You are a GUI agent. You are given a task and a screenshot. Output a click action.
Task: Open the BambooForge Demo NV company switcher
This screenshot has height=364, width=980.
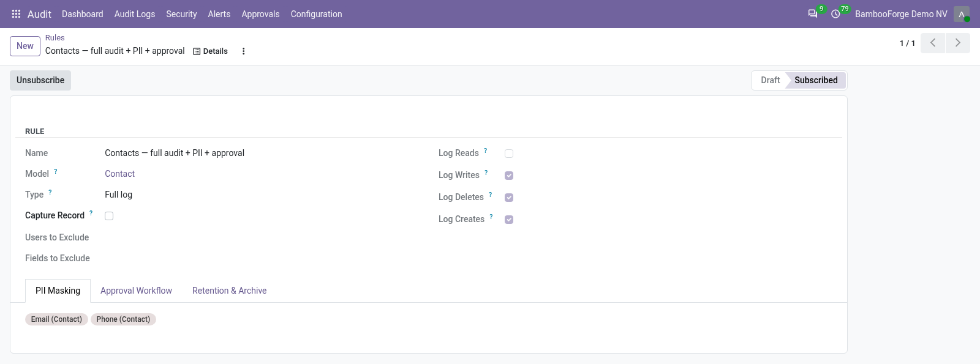click(x=901, y=14)
